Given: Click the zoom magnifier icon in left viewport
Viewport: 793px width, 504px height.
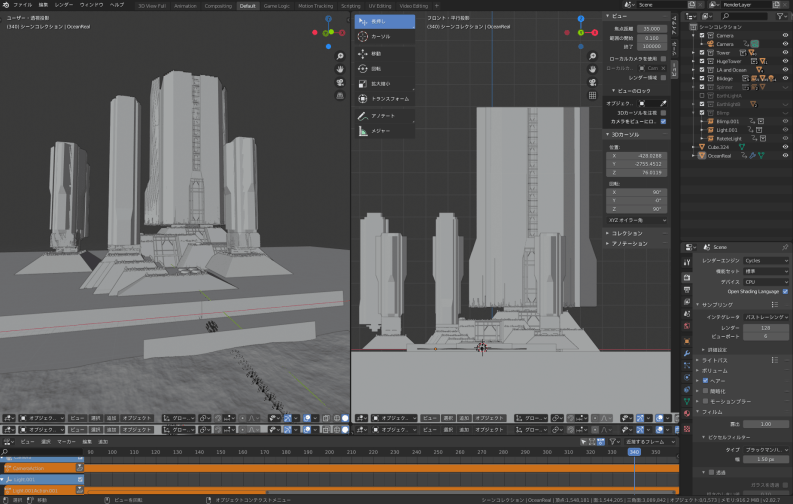Looking at the screenshot, I should coord(338,56).
